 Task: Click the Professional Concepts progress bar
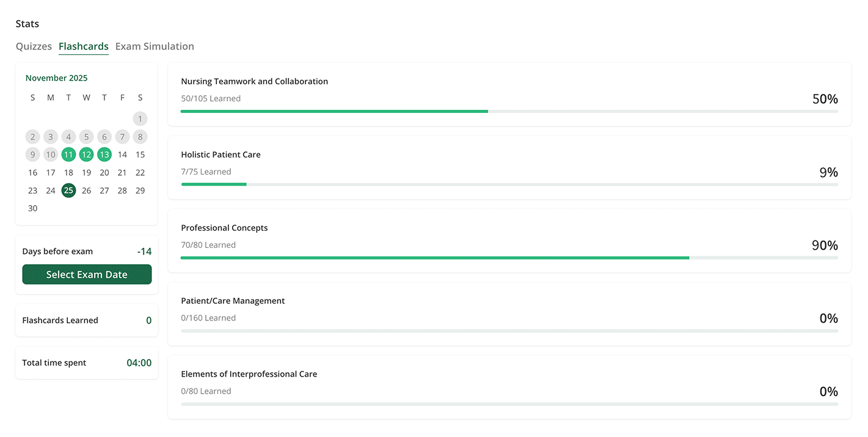509,258
